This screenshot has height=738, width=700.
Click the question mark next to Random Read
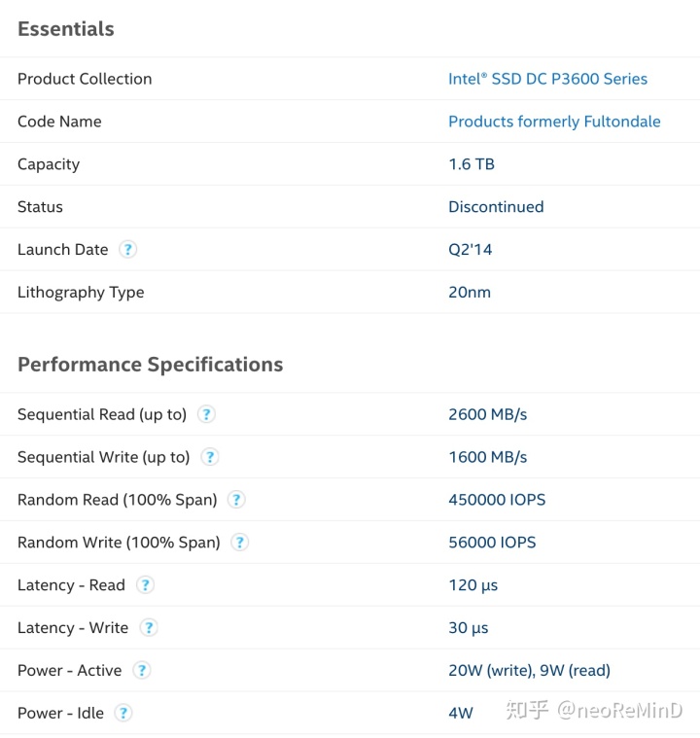point(236,500)
